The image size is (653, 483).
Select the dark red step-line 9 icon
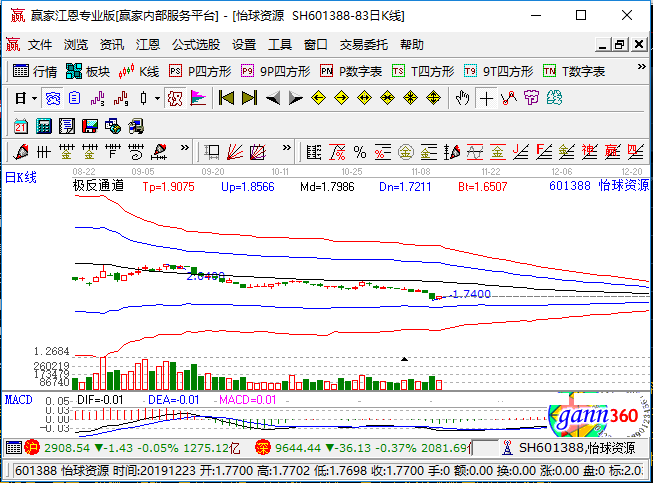pyautogui.click(x=120, y=99)
